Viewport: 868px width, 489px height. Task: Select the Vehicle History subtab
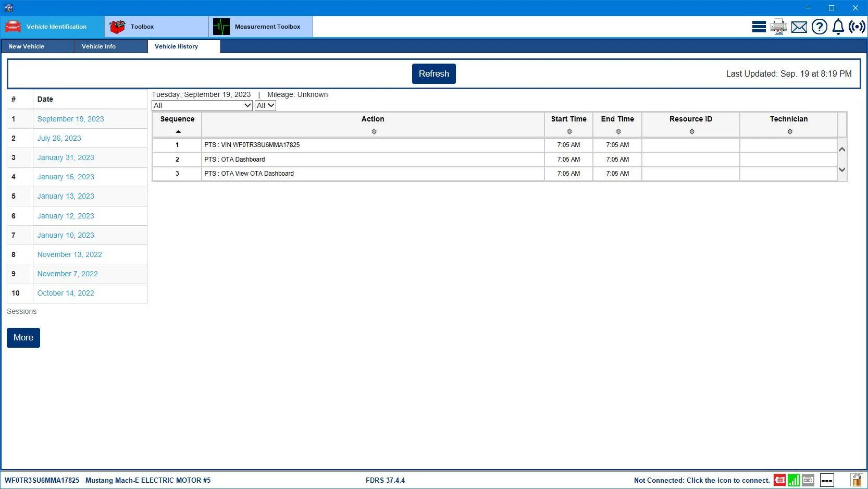184,46
